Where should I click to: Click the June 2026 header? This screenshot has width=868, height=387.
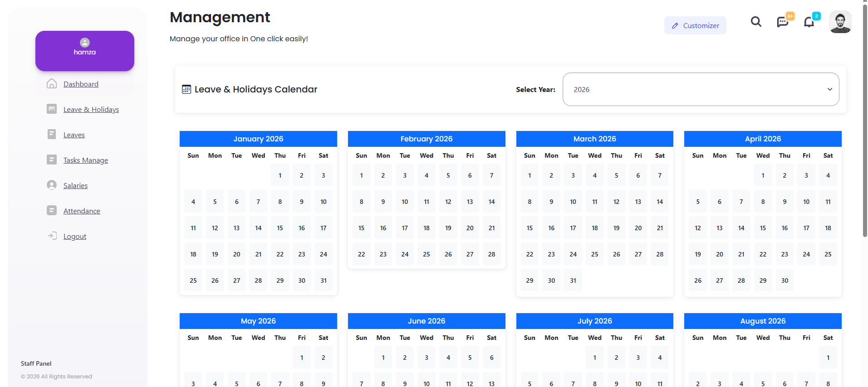pos(427,321)
